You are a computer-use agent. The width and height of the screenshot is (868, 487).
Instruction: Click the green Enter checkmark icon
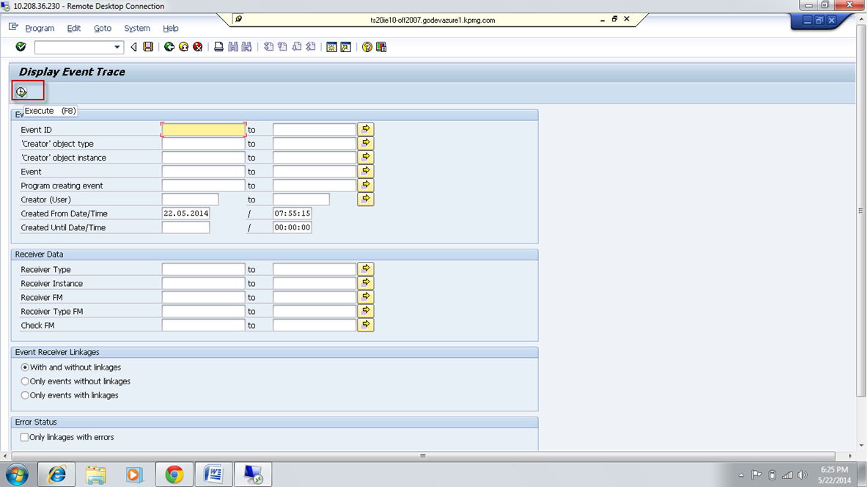point(20,47)
